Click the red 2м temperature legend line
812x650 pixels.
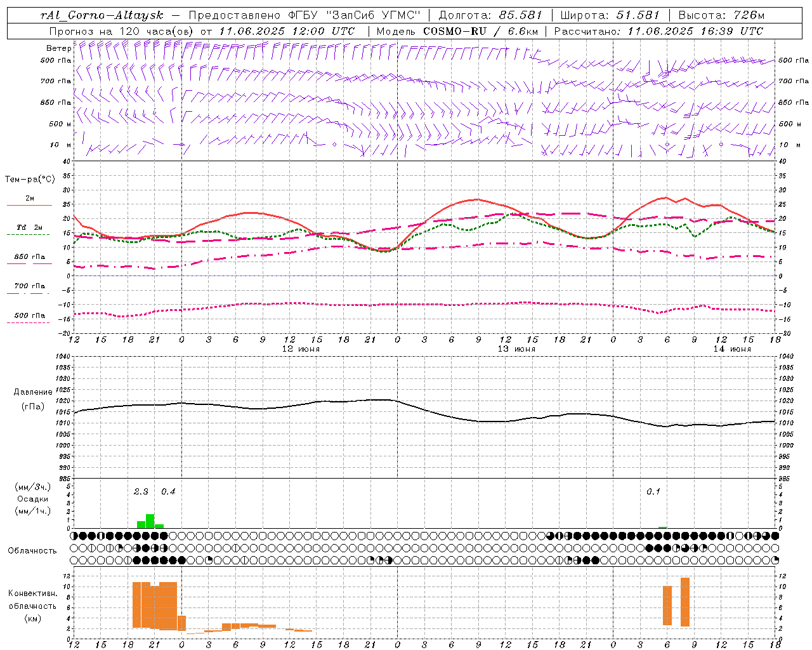tap(29, 206)
